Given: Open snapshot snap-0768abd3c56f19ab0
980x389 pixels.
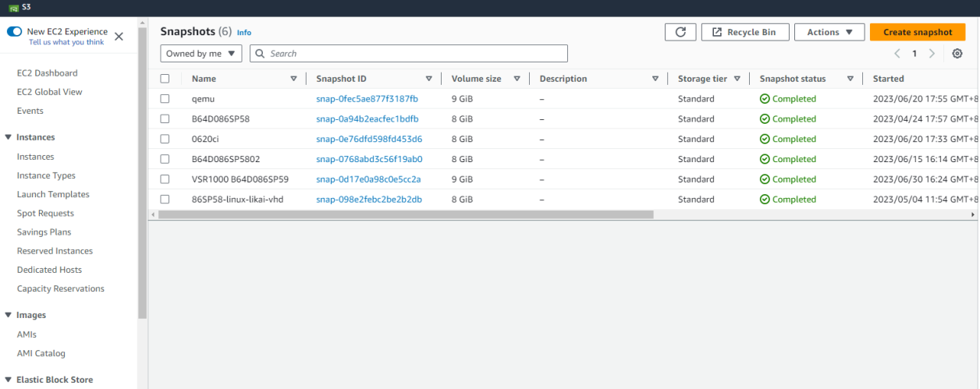Looking at the screenshot, I should coord(369,159).
